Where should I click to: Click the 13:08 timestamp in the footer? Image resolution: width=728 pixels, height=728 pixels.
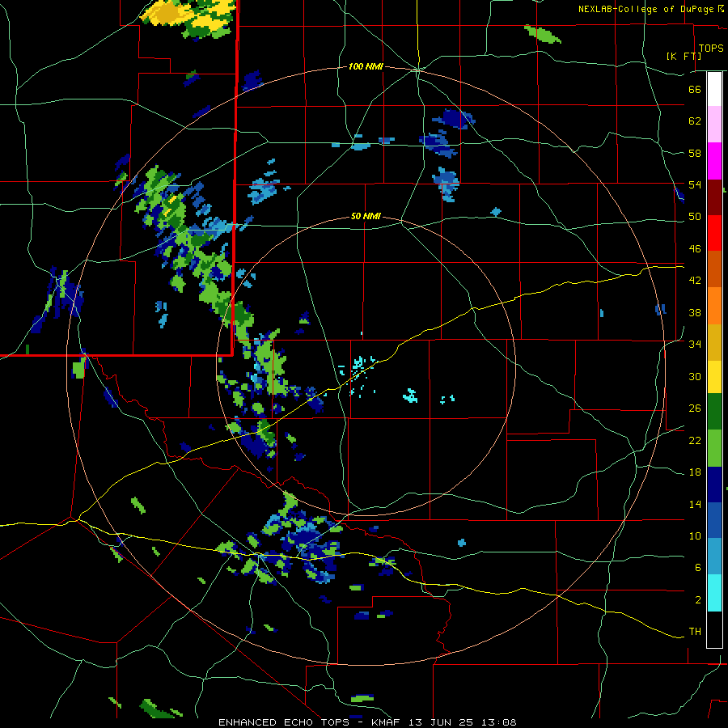pyautogui.click(x=498, y=722)
